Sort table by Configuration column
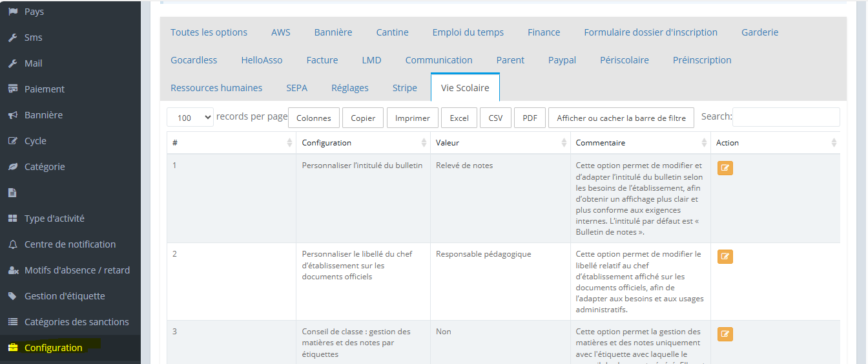868x364 pixels. tap(362, 143)
